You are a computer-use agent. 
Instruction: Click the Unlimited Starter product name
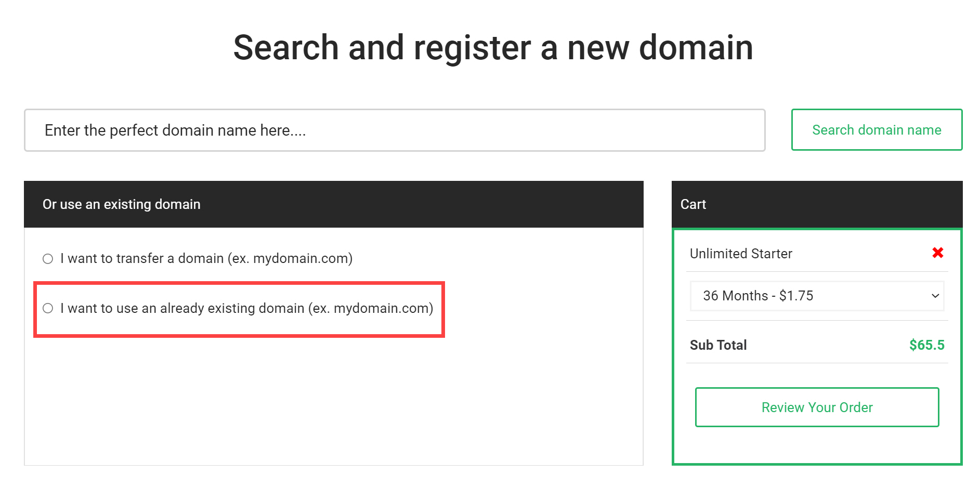point(741,254)
